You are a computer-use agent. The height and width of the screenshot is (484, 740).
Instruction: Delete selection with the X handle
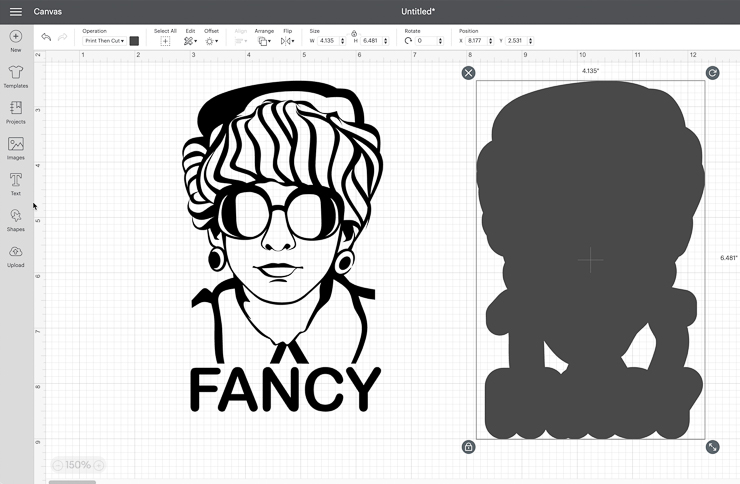(468, 73)
